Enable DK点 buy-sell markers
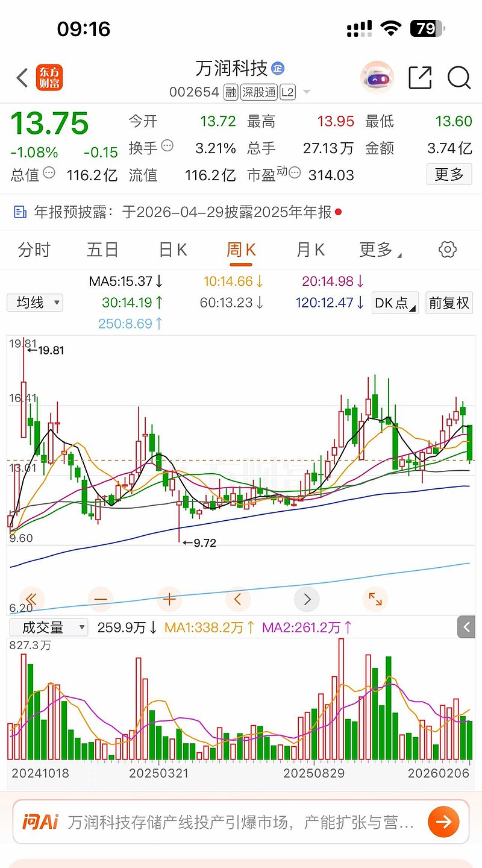This screenshot has width=482, height=868. coord(395,303)
